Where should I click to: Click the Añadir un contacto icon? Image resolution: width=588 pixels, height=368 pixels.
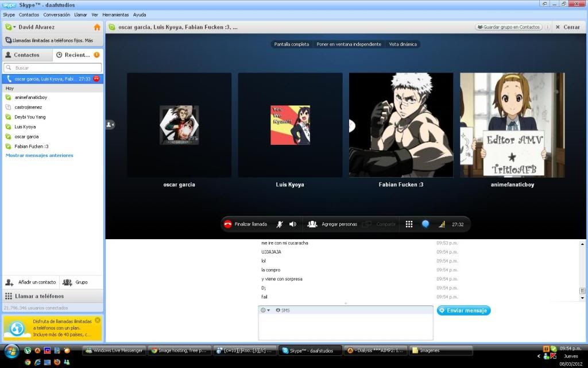(9, 282)
